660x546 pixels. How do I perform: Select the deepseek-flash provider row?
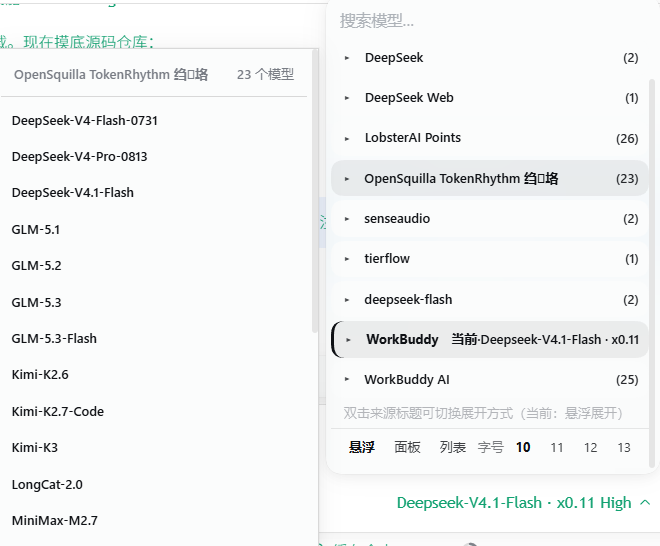(x=490, y=299)
